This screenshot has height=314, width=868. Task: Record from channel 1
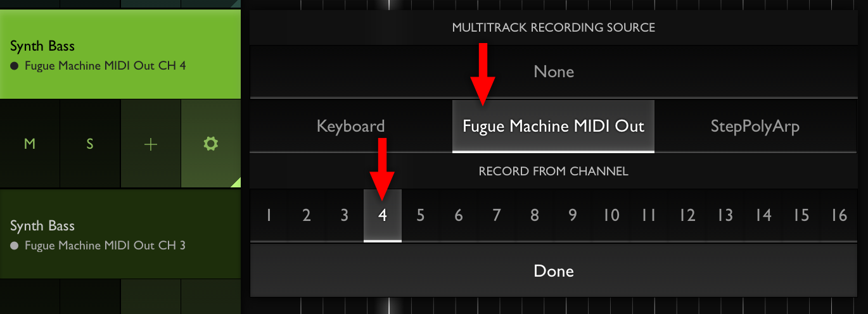(x=269, y=215)
